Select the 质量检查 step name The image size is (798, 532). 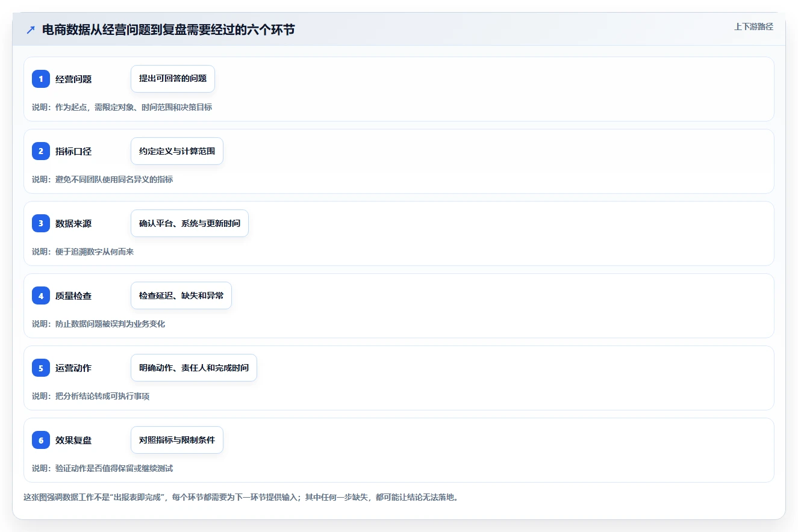(73, 295)
